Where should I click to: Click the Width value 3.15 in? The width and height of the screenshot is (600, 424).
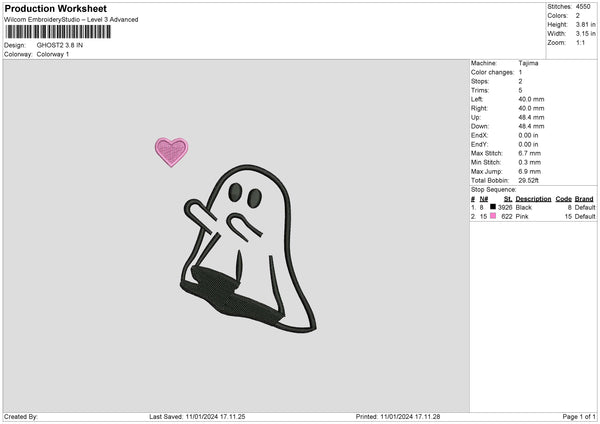(x=585, y=34)
